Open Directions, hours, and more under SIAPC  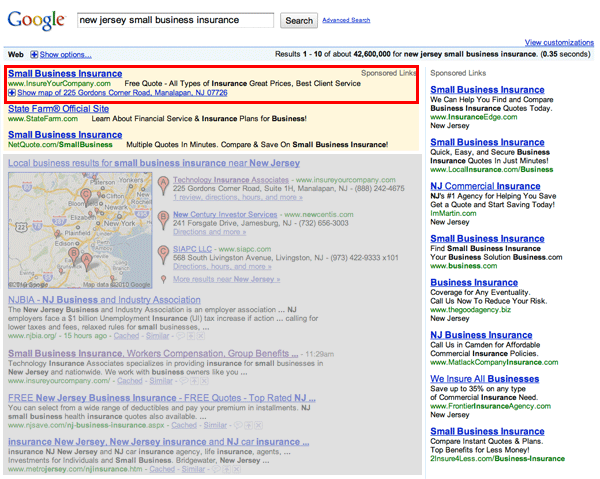222,266
